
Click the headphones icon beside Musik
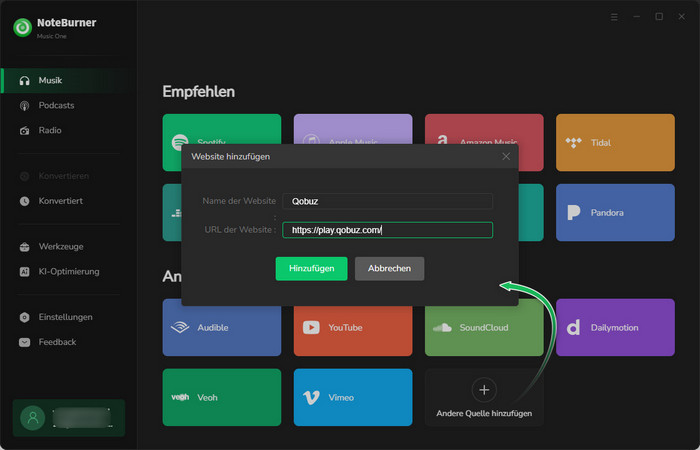point(25,81)
